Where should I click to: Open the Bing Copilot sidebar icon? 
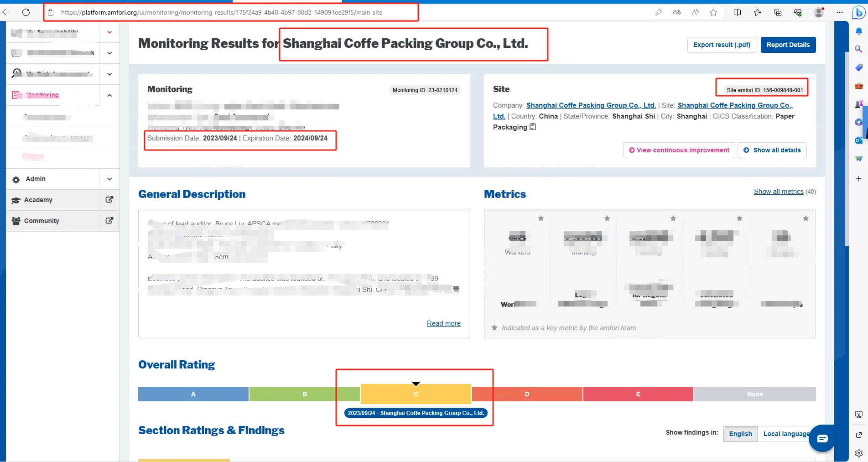coord(858,12)
